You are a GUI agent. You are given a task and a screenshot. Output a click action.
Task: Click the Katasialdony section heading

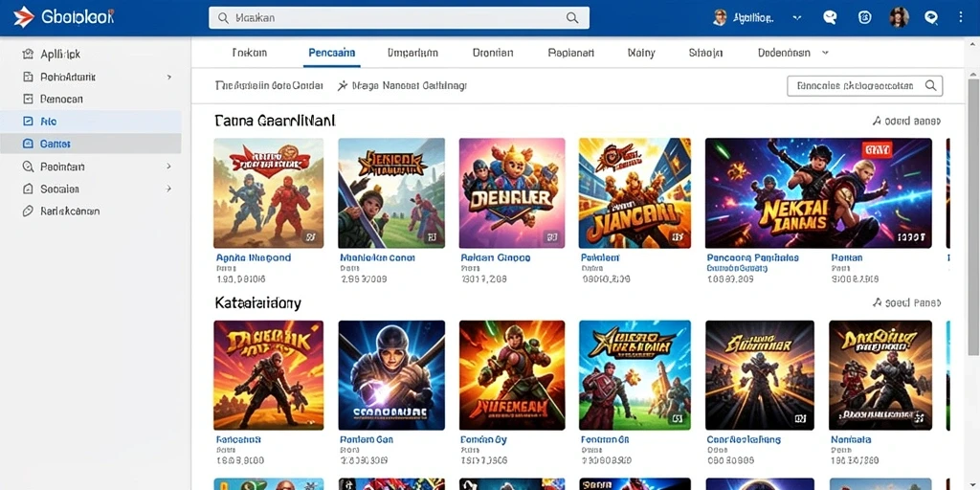257,303
